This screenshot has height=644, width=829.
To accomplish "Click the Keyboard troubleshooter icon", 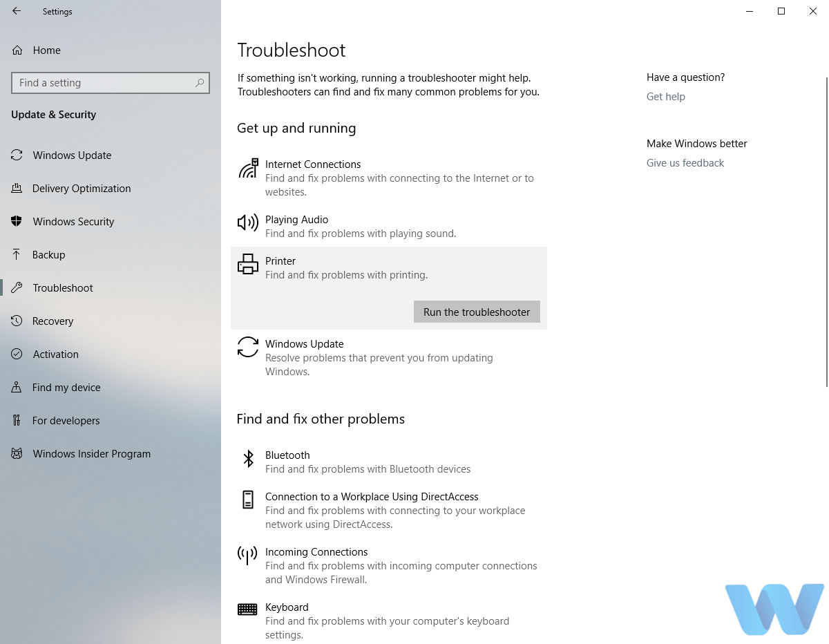I will point(247,609).
